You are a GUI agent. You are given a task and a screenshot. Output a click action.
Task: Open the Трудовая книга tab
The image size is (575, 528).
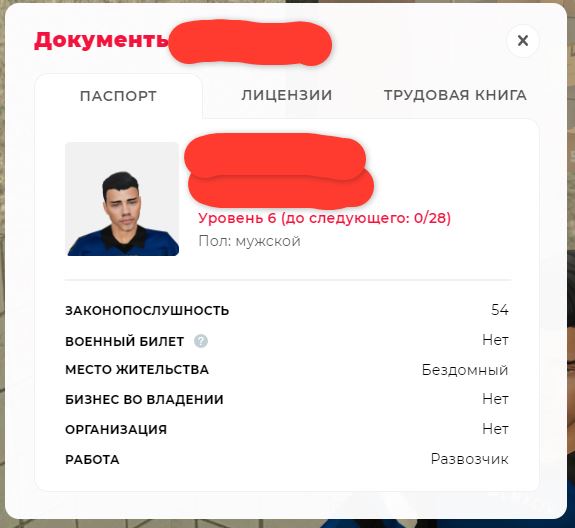click(x=455, y=95)
